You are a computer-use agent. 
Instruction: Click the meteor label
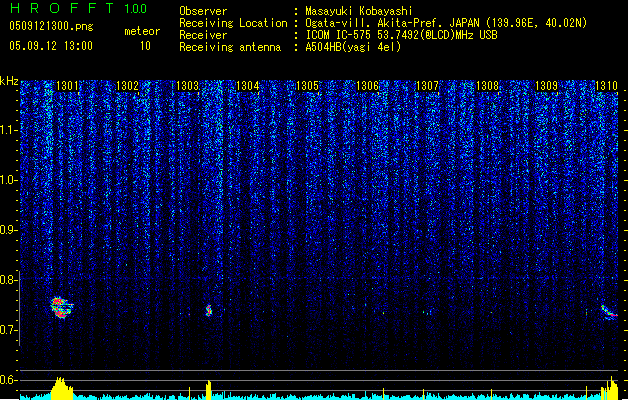(x=142, y=31)
